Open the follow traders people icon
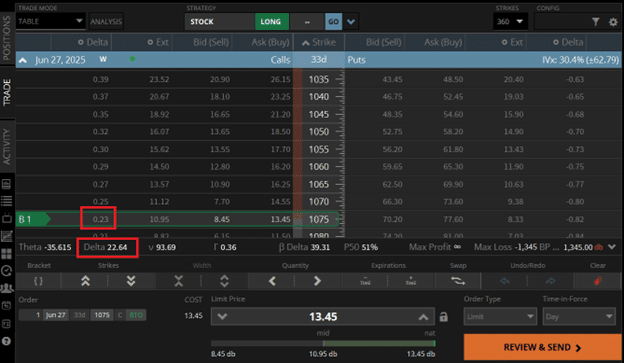 tap(6, 288)
